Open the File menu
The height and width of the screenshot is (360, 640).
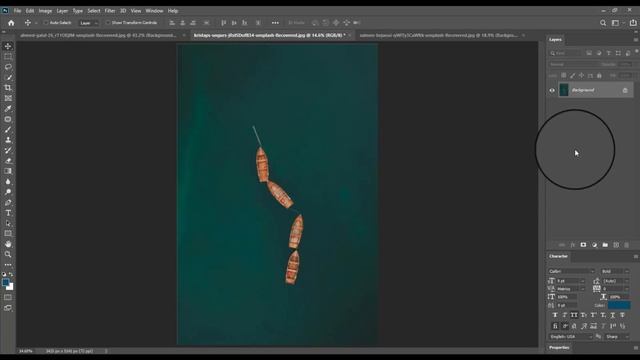tap(17, 11)
